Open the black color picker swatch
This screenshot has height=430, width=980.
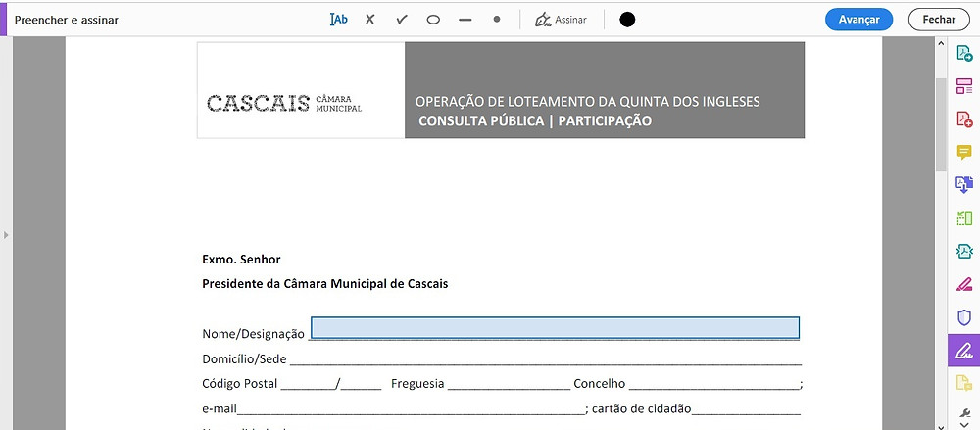point(627,20)
